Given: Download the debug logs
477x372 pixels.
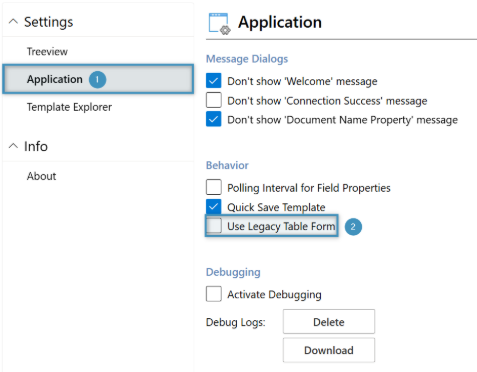Looking at the screenshot, I should tap(329, 350).
